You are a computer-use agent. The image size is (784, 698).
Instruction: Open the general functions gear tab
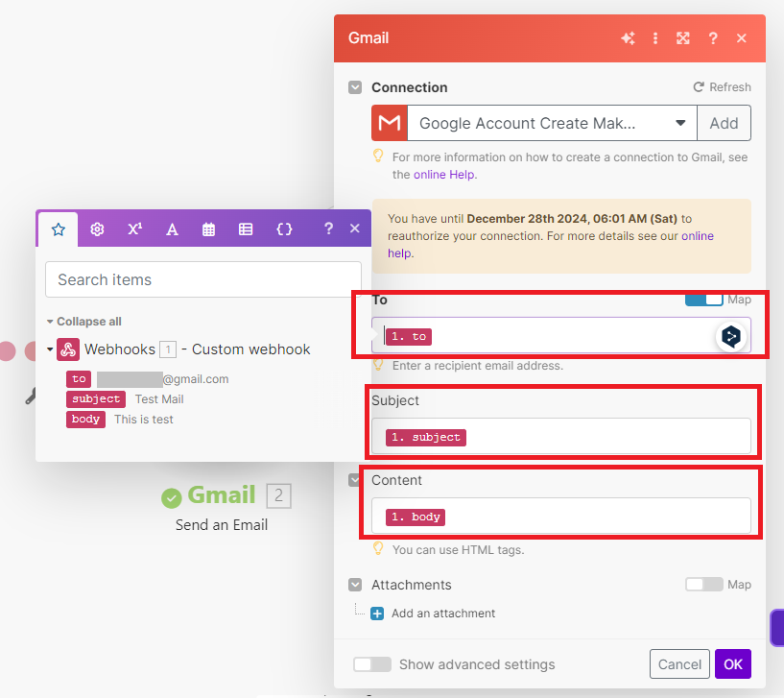97,229
